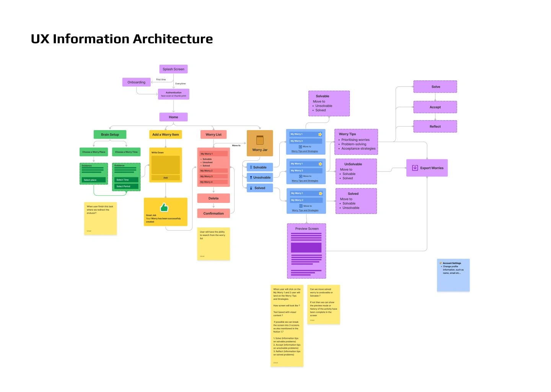
Task: Select the Add a Worry Item node
Action: 165,135
